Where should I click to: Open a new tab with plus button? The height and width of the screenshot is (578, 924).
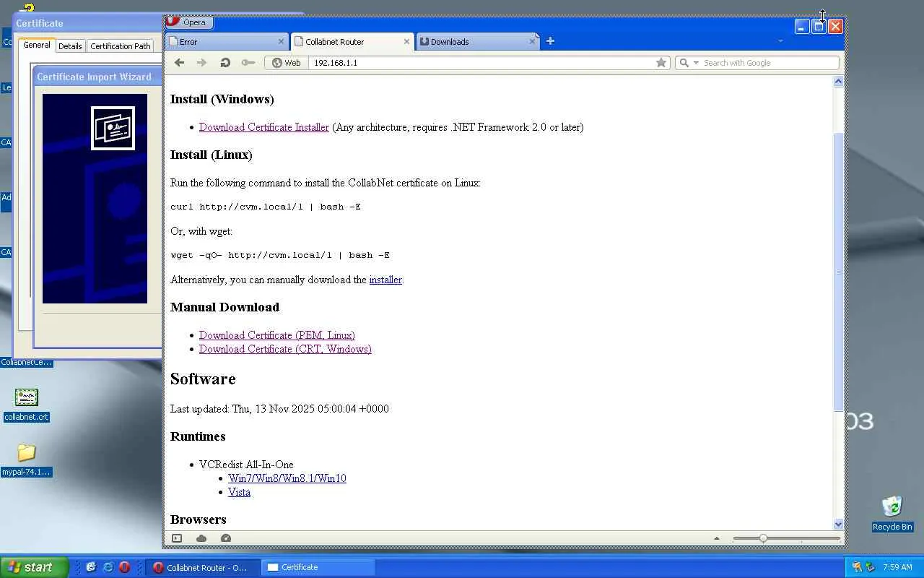coord(550,41)
